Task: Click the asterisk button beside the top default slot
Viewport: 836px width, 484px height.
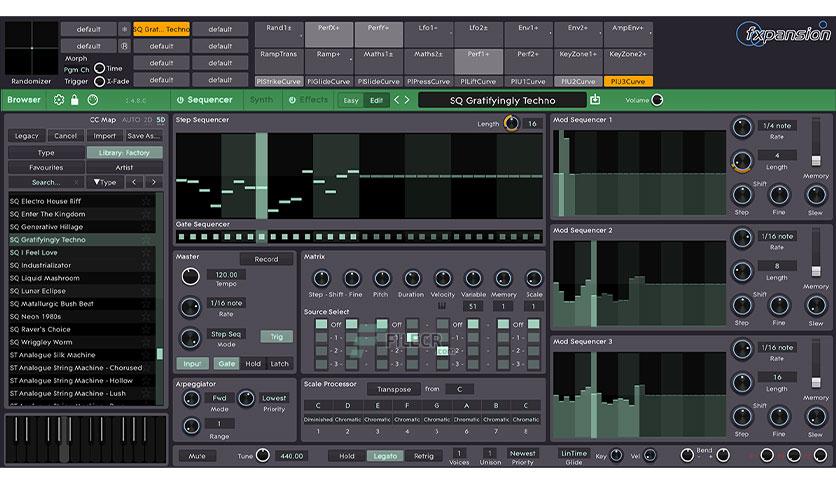Action: 124,29
